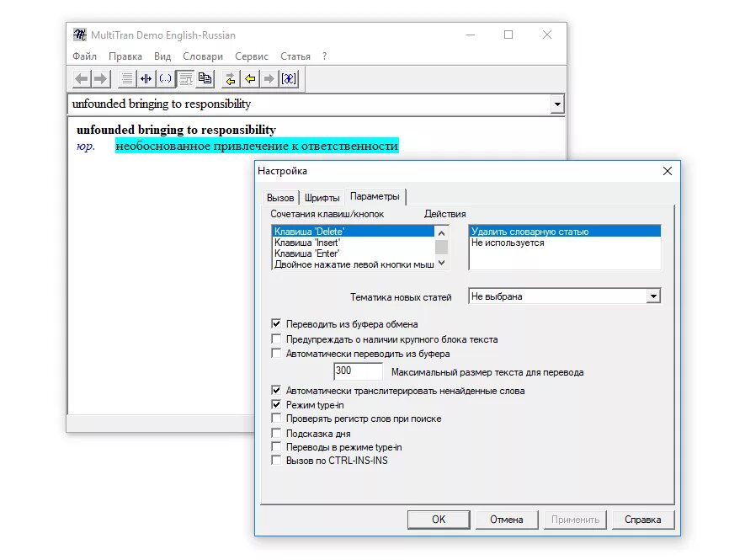
Task: Confirm settings with OK button
Action: click(439, 520)
